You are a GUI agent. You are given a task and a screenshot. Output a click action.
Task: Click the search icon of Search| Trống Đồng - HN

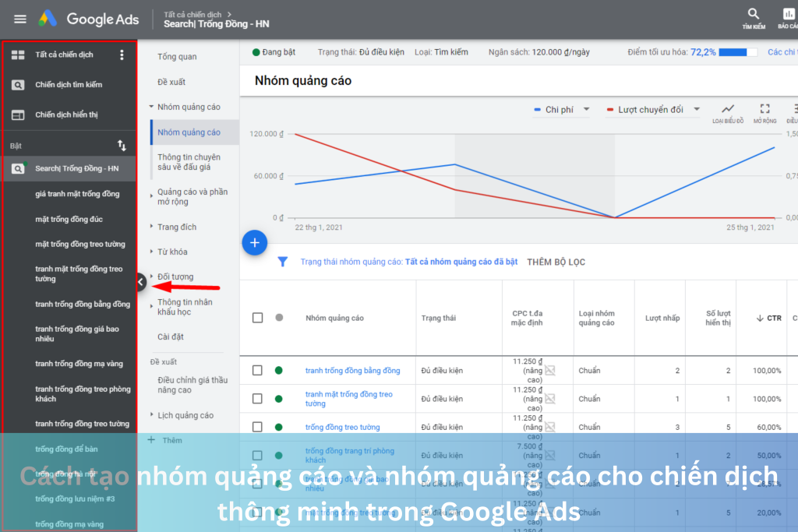click(18, 168)
